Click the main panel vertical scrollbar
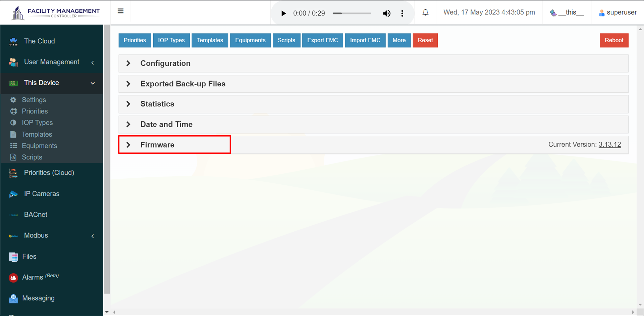Viewport: 644px width, 316px height. pos(640,167)
